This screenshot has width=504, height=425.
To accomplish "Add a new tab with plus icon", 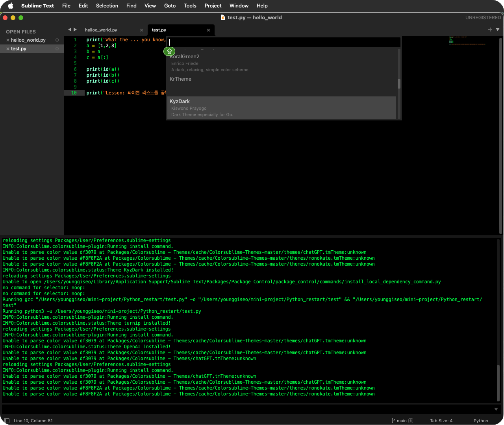I will pyautogui.click(x=490, y=30).
